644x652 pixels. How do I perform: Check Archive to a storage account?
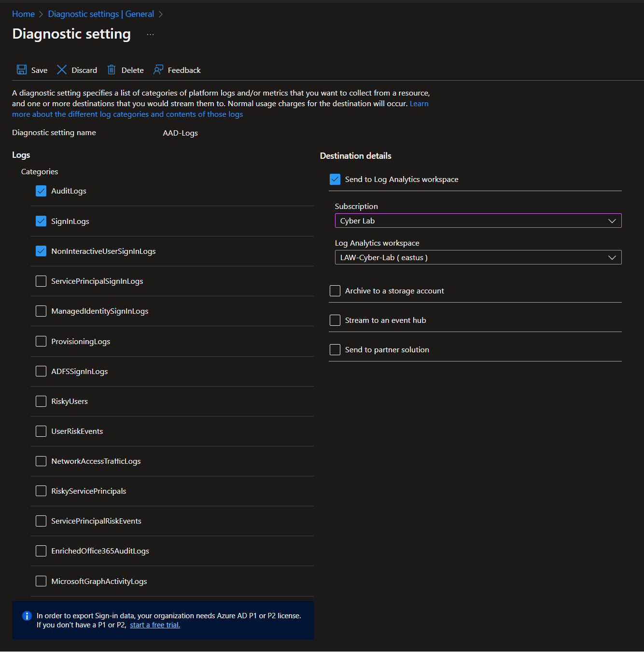pyautogui.click(x=335, y=291)
